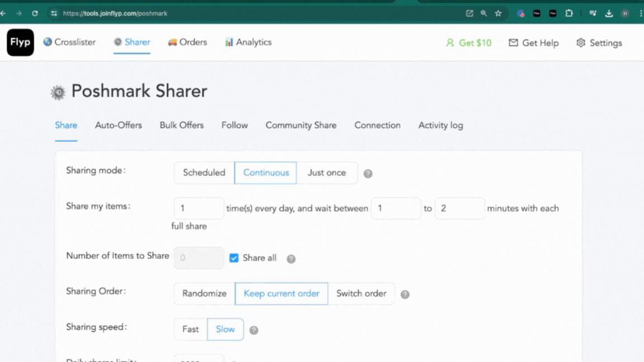Click Sharing speed help icon

point(254,330)
